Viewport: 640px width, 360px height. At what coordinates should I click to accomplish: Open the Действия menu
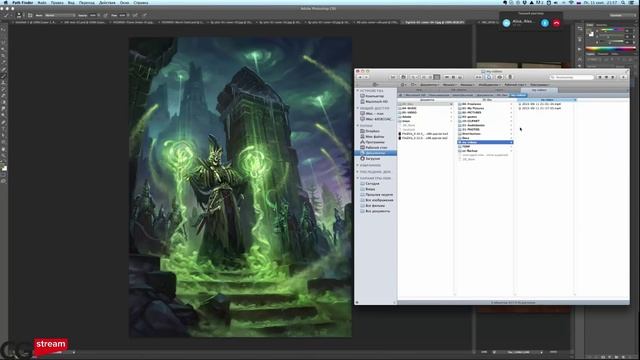(x=107, y=2)
